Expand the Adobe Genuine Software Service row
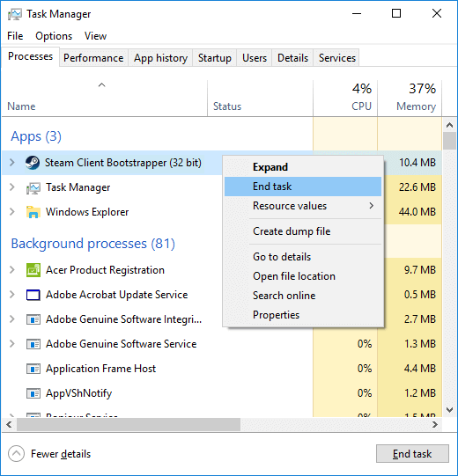 [12, 344]
